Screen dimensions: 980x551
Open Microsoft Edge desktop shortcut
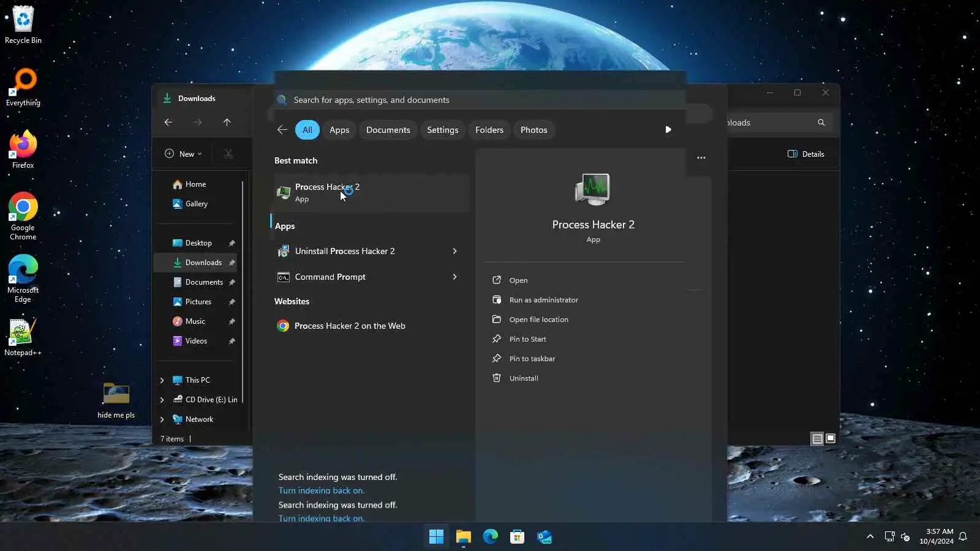click(x=23, y=279)
